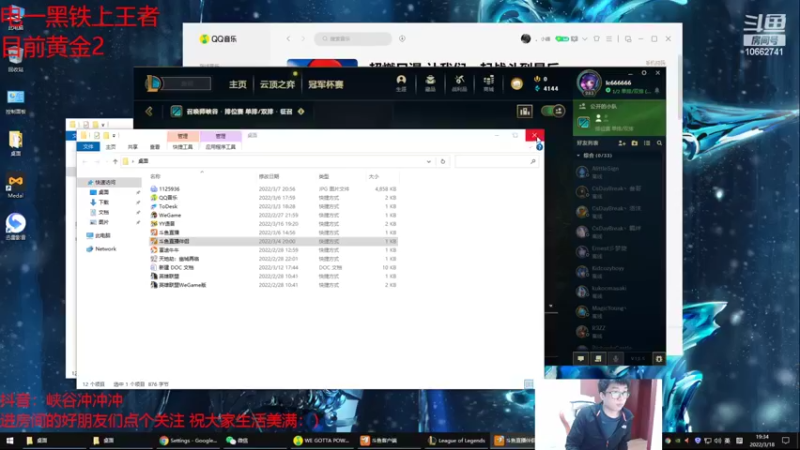Viewport: 800px width, 450px height.
Task: Select the WeGame shortcut in the list
Action: [x=170, y=215]
